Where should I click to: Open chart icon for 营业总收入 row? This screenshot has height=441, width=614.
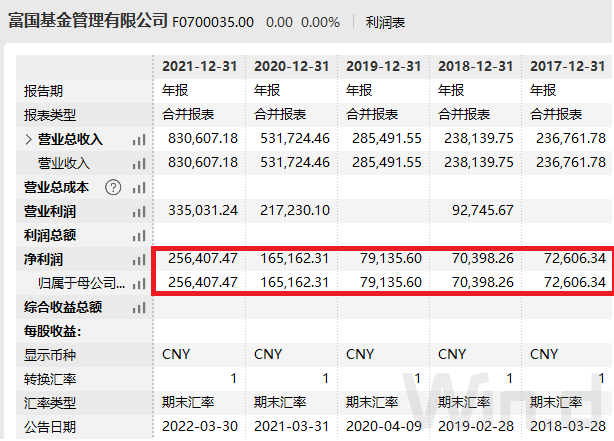tap(139, 140)
